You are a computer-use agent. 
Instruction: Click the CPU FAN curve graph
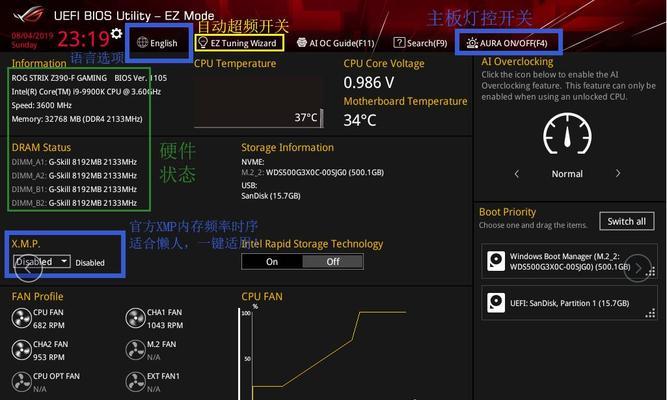323,353
